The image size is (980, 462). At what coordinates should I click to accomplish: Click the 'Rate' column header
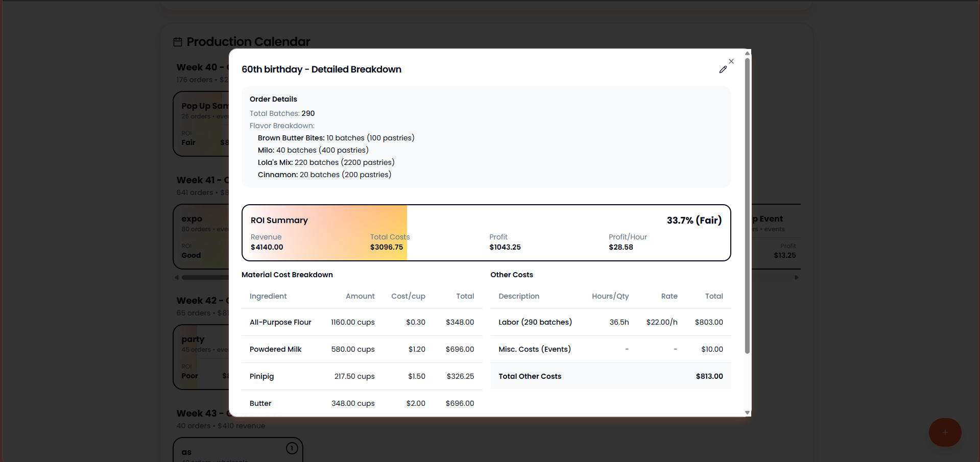click(669, 296)
